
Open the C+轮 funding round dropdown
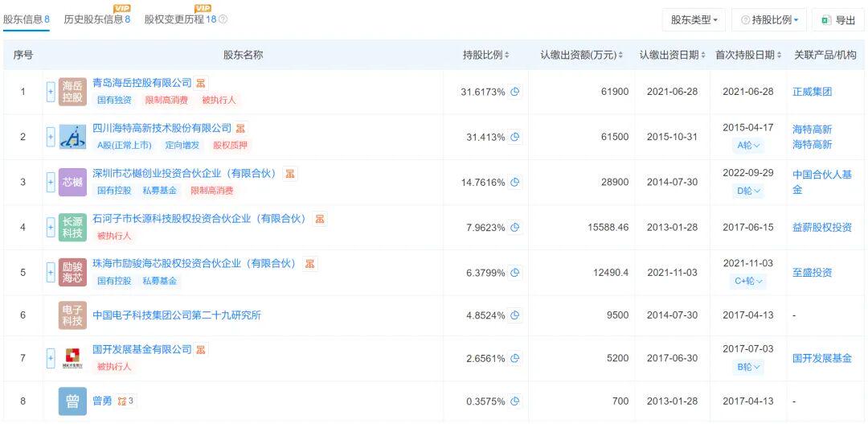pos(748,282)
